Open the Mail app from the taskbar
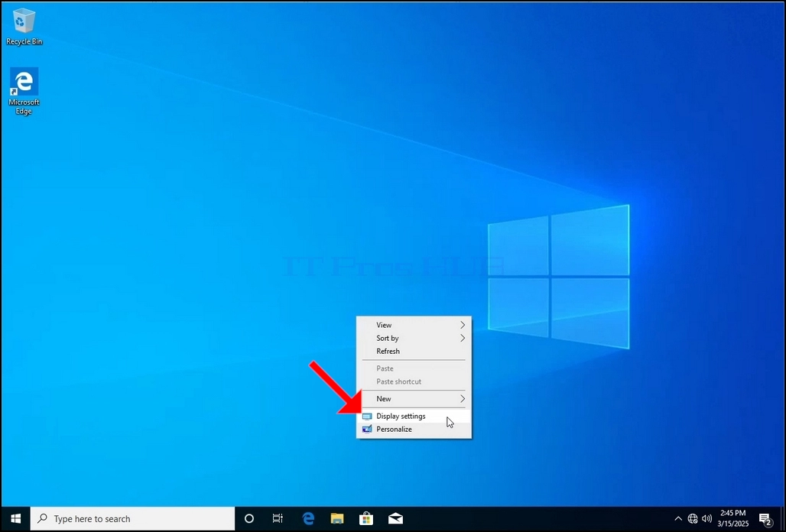Image resolution: width=786 pixels, height=532 pixels. tap(395, 518)
